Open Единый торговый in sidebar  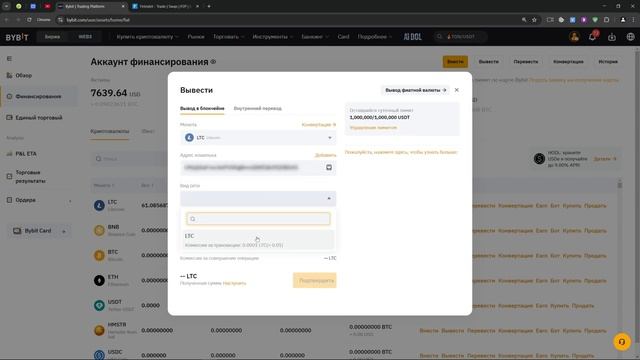39,118
